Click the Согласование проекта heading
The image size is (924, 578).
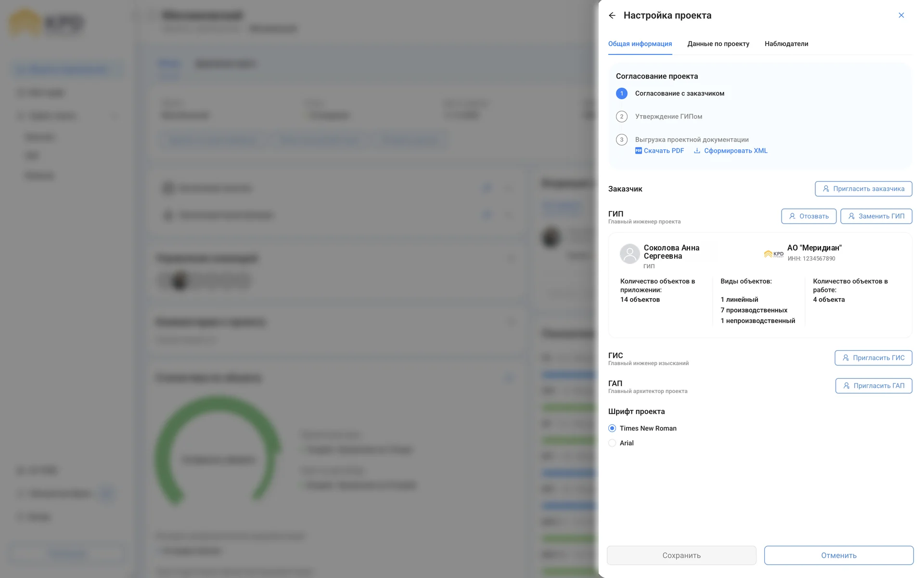tap(657, 76)
